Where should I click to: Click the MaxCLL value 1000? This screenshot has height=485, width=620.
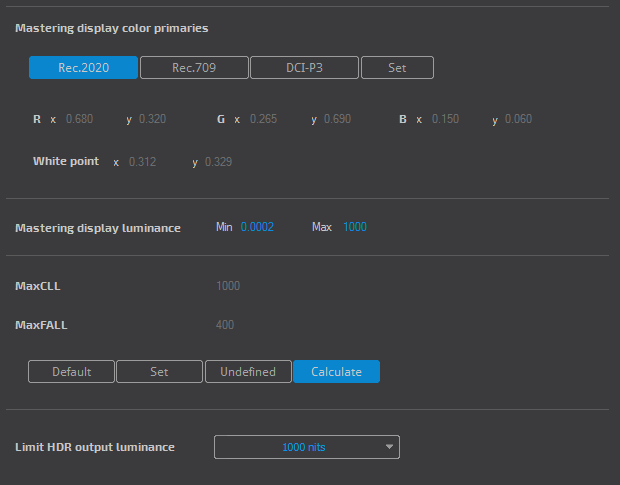click(228, 286)
